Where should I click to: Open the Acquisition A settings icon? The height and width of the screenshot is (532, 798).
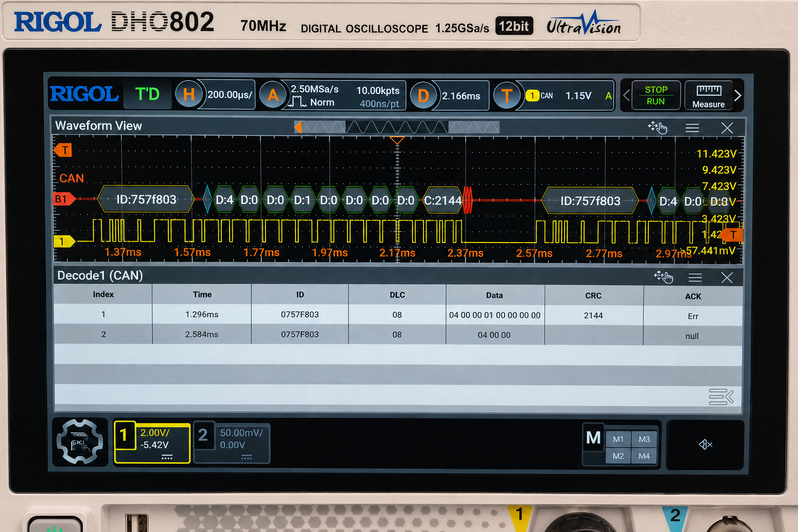(273, 95)
